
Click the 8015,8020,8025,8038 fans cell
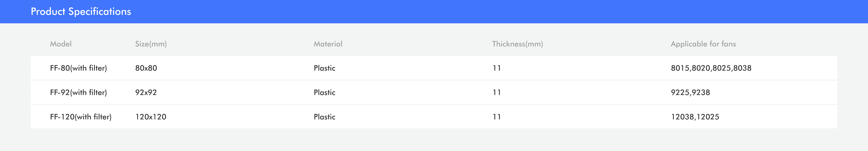tap(711, 68)
